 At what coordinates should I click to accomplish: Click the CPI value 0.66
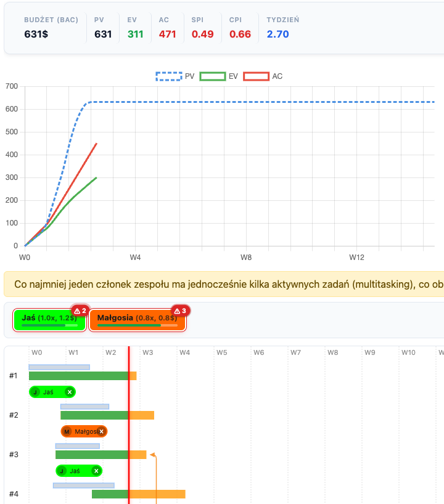(x=240, y=34)
